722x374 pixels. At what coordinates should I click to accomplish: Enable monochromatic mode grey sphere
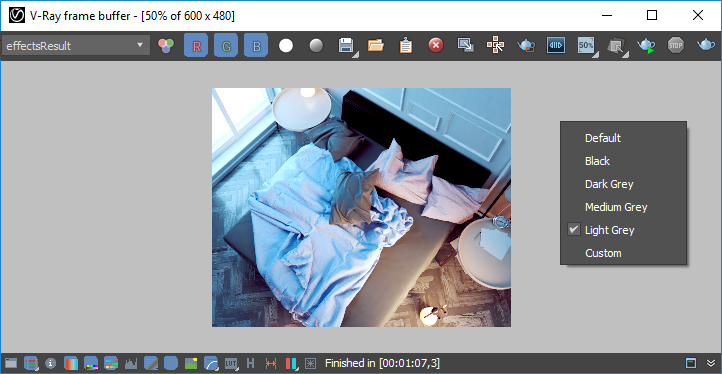pos(316,46)
